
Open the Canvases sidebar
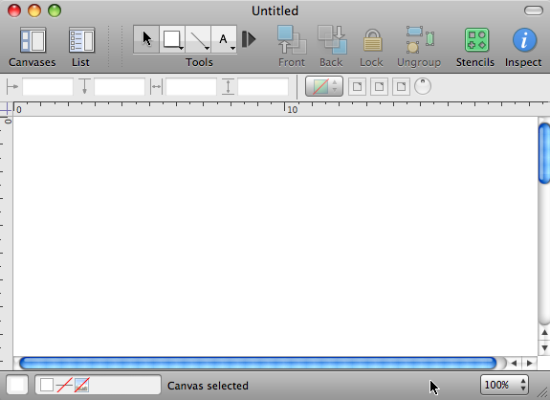tap(32, 47)
